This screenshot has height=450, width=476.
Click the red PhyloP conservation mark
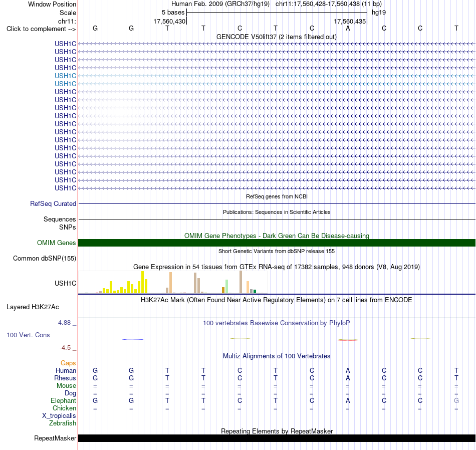(348, 340)
